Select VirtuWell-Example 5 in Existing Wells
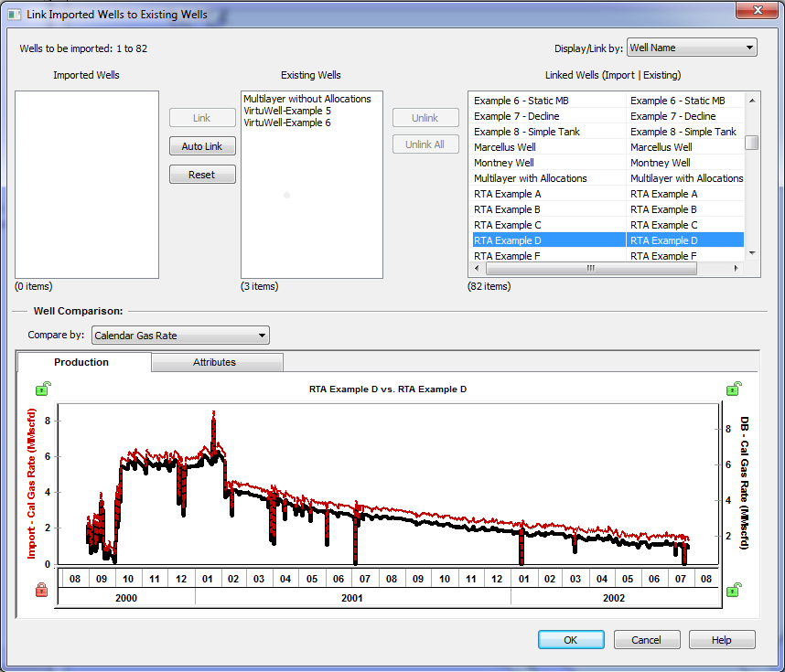Viewport: 785px width, 672px height. (x=287, y=111)
